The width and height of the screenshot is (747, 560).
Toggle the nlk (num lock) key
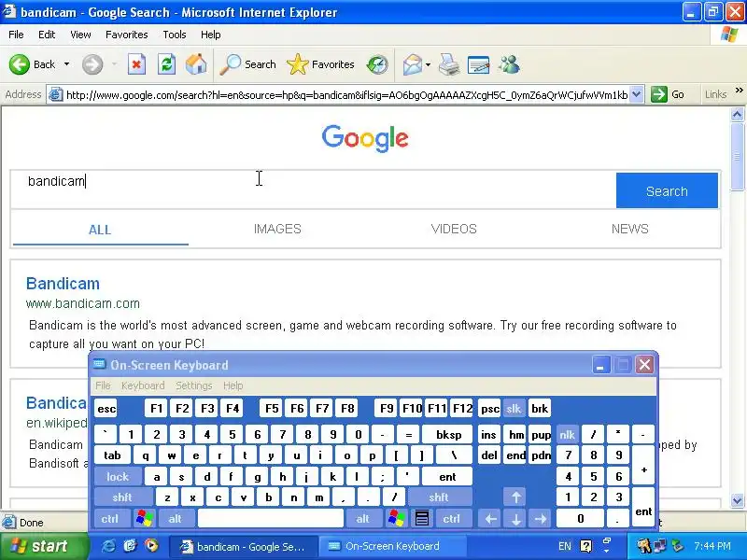point(567,434)
